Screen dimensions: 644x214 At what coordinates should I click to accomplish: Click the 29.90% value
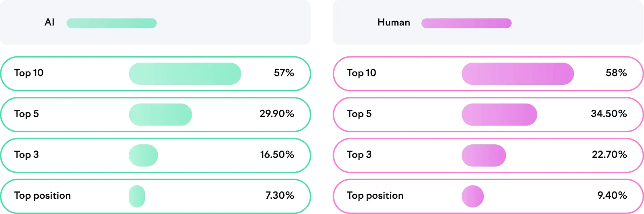point(277,114)
